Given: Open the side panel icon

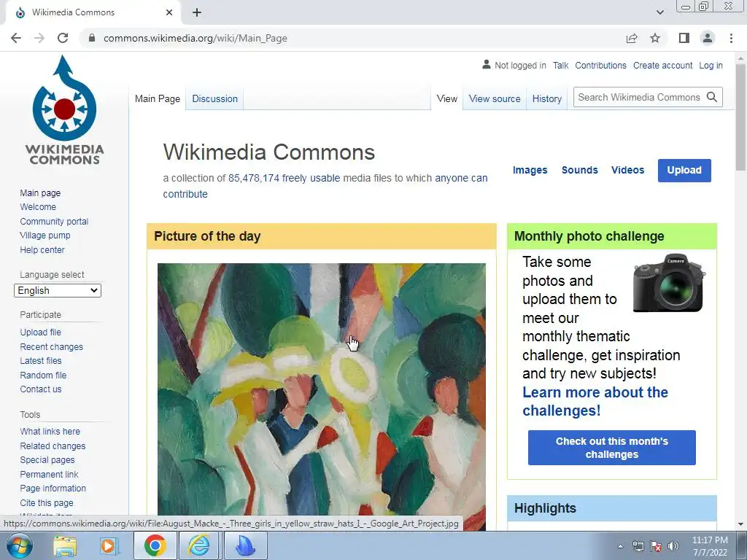Looking at the screenshot, I should [684, 38].
